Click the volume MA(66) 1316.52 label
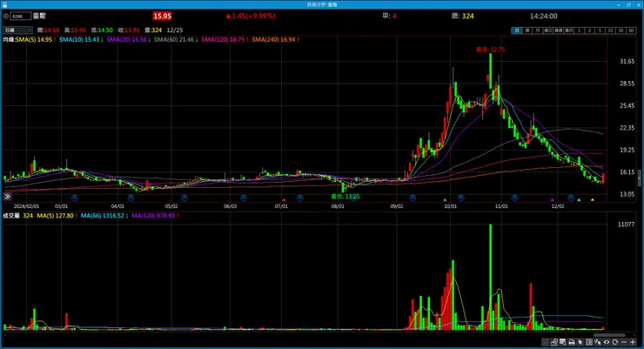644x349 pixels. click(104, 216)
